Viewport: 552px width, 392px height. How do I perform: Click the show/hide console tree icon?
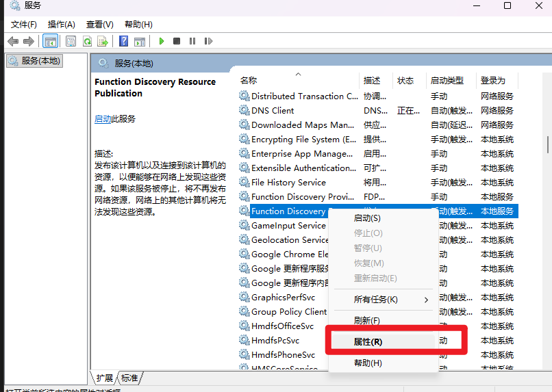pos(51,41)
